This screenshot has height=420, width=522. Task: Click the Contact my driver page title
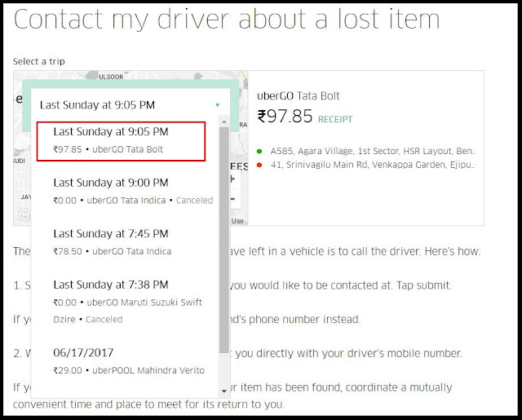pos(227,20)
